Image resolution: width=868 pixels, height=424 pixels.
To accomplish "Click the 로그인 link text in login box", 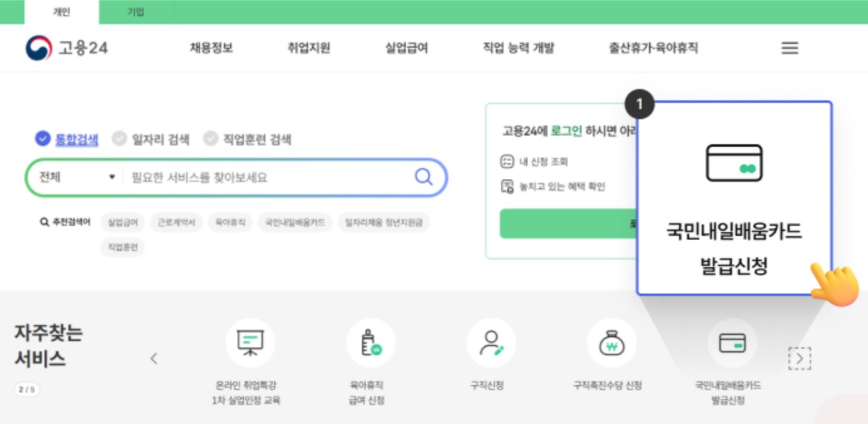I will [566, 130].
